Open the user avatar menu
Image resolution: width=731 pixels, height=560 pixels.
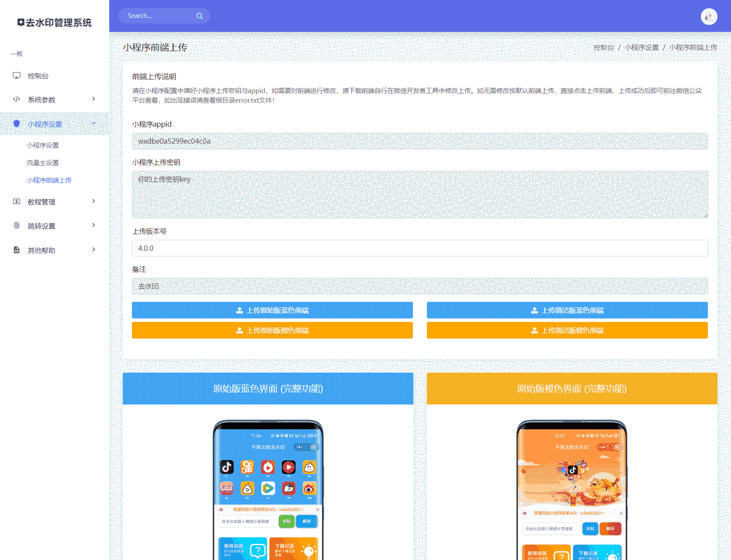point(709,17)
